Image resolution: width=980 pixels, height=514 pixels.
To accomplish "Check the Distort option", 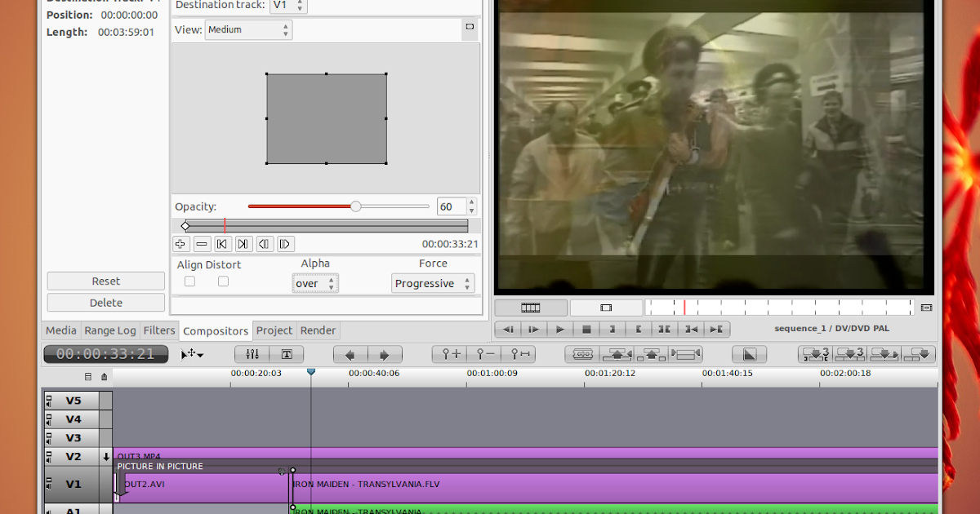I will pos(222,281).
